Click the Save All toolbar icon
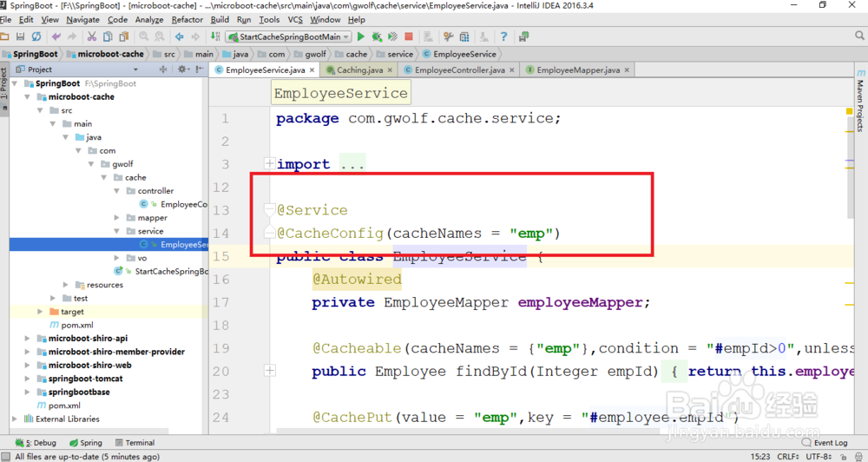 [x=21, y=36]
